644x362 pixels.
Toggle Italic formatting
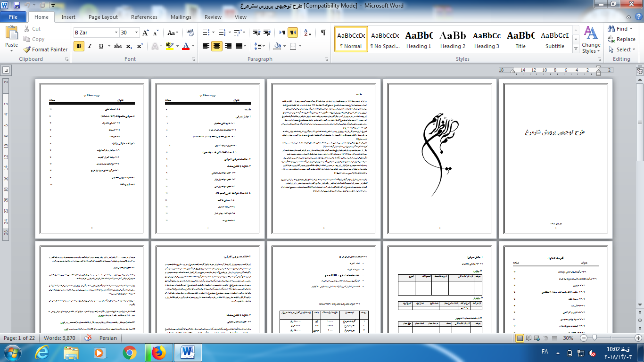coord(90,46)
